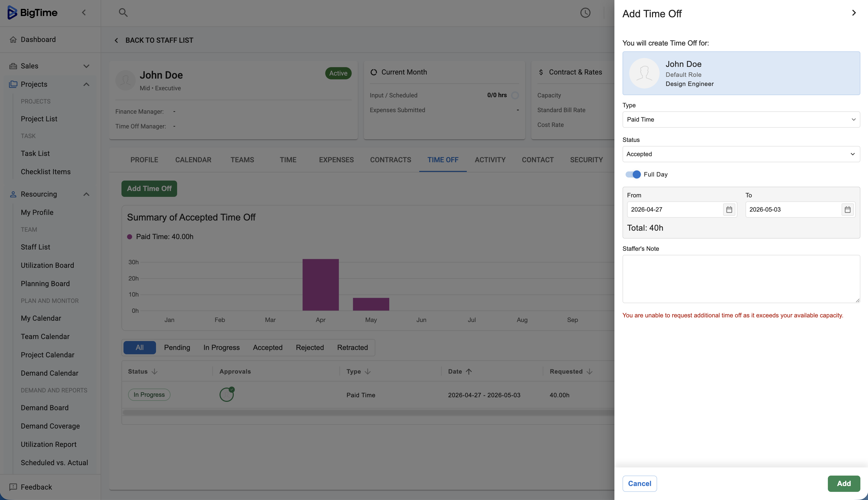Click the Staffer's Note text area

coord(741,279)
